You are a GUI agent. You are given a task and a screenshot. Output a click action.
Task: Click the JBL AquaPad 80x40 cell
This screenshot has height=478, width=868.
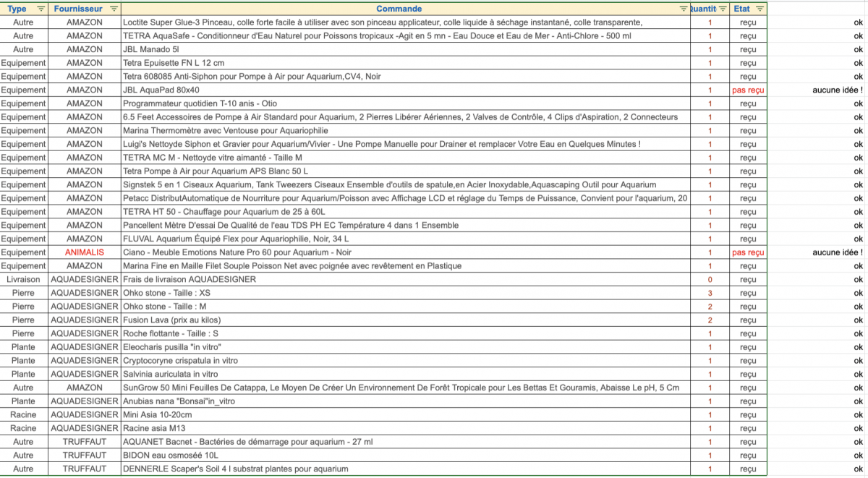[x=406, y=90]
